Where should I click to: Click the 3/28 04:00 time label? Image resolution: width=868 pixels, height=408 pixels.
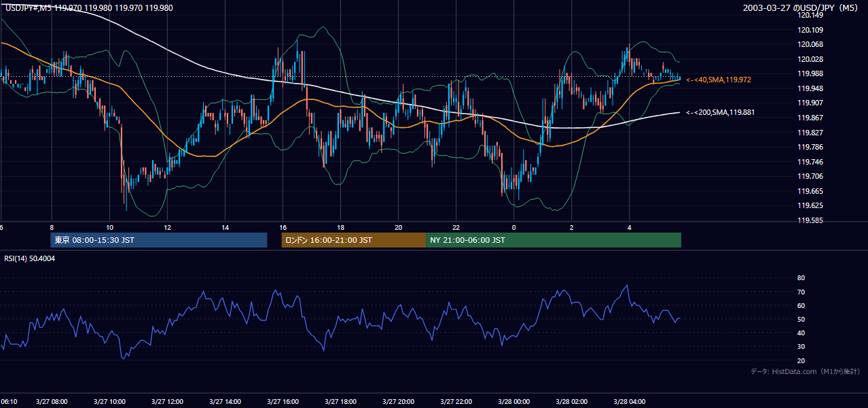click(631, 402)
